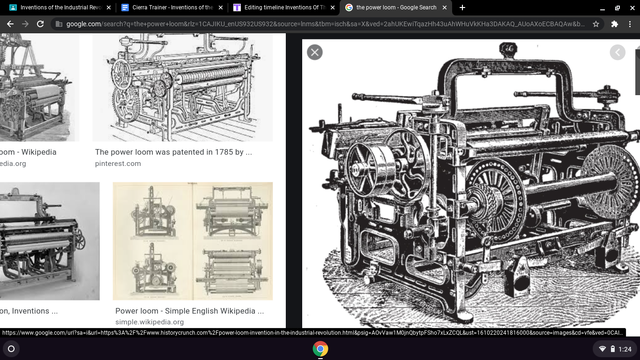Screen dimensions: 640x360
Task: Open the Chrome three-dot menu
Action: [630, 24]
